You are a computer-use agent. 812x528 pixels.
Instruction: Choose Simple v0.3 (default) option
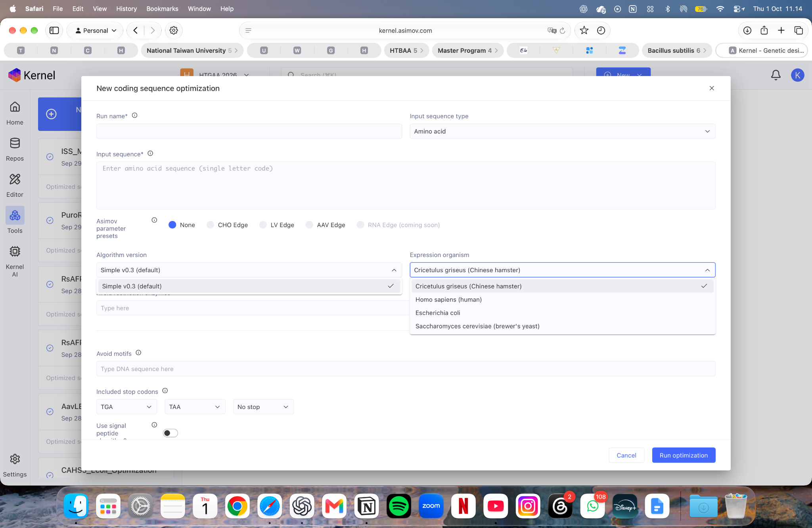click(x=249, y=286)
